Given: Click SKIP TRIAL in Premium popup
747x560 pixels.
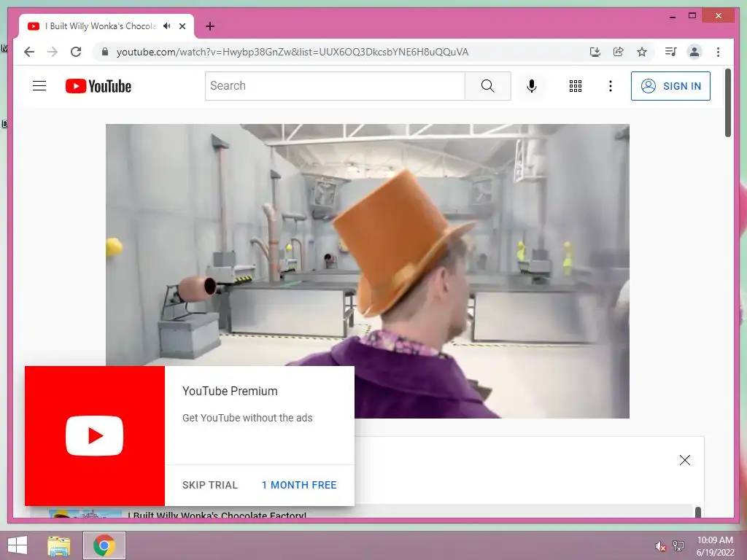Looking at the screenshot, I should [x=209, y=485].
